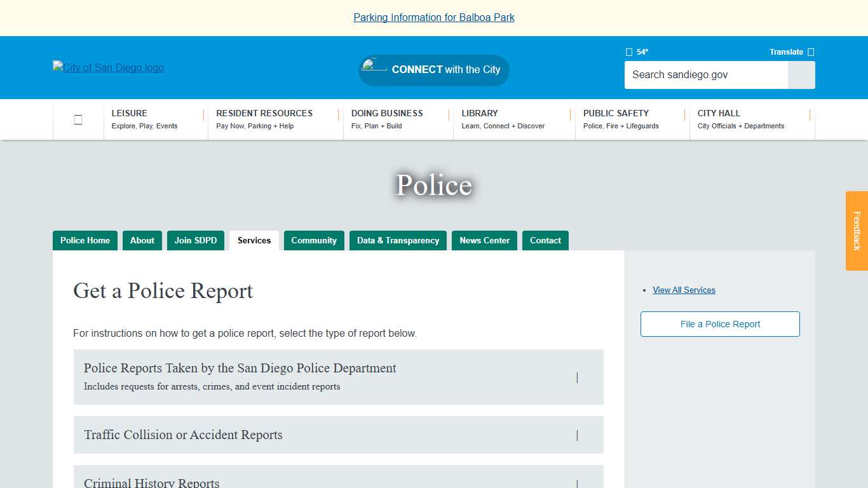Click the orange Feedback sidebar tab
This screenshot has width=868, height=488.
coord(856,231)
